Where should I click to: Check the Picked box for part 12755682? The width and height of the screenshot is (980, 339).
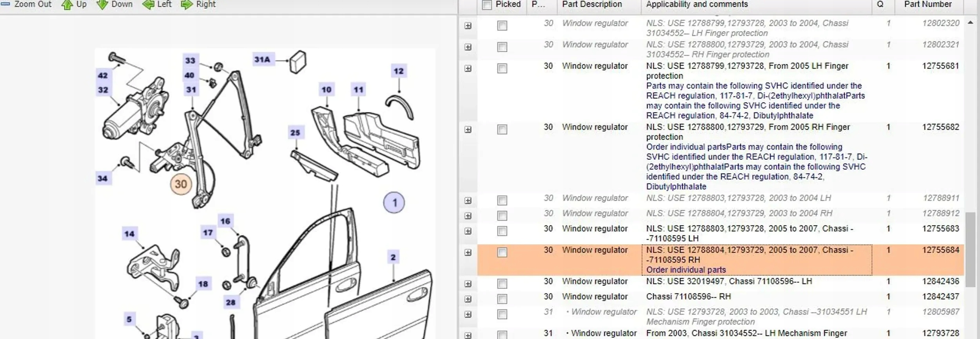coord(502,130)
